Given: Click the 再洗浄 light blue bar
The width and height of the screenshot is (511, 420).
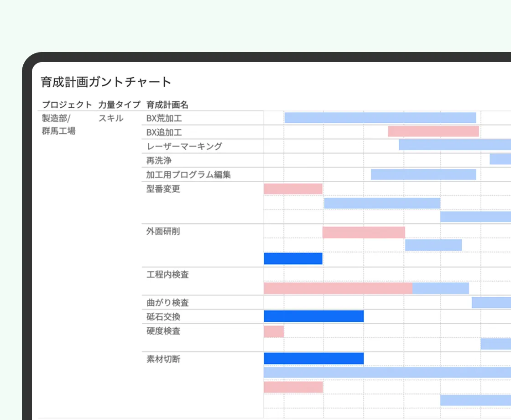Looking at the screenshot, I should point(500,159).
